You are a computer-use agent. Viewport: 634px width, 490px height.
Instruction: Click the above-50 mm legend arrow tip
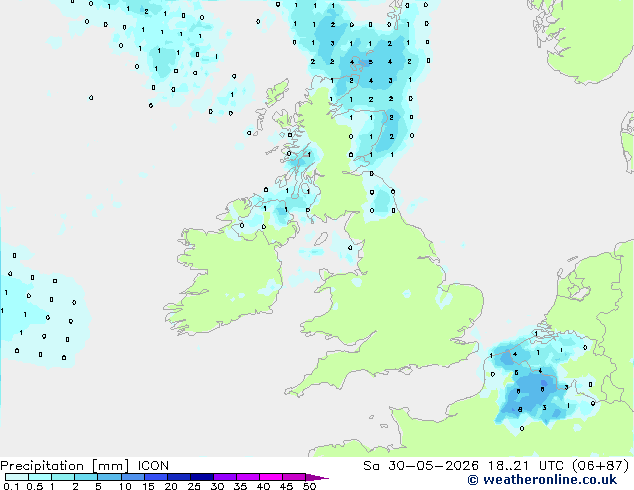pos(317,478)
